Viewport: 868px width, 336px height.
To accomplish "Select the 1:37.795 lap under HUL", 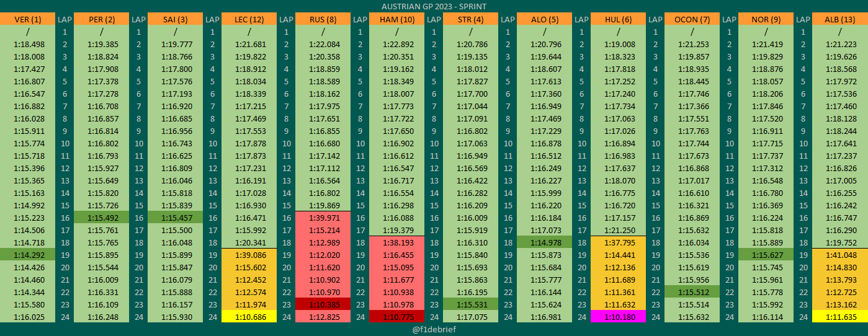I will [619, 242].
